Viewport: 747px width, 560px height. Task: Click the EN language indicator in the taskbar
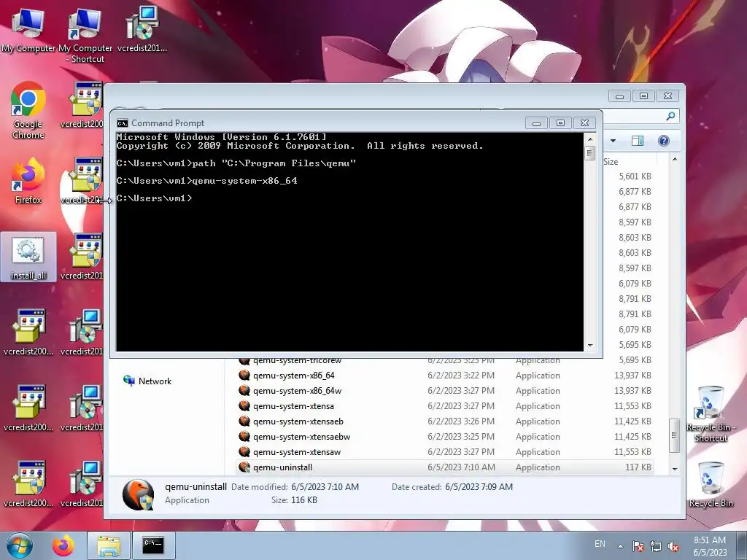coord(600,544)
